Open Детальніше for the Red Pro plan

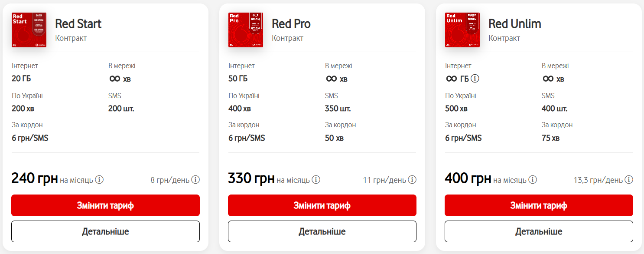coord(322,231)
